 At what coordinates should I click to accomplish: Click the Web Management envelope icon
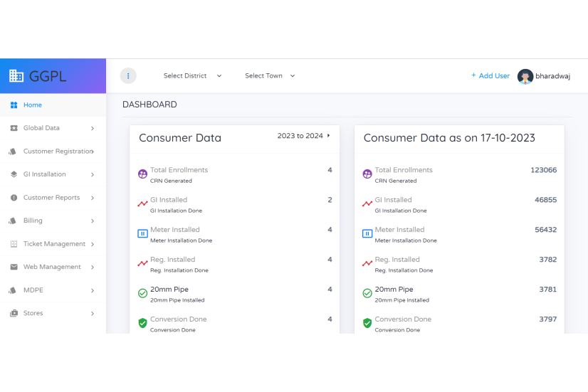(14, 267)
